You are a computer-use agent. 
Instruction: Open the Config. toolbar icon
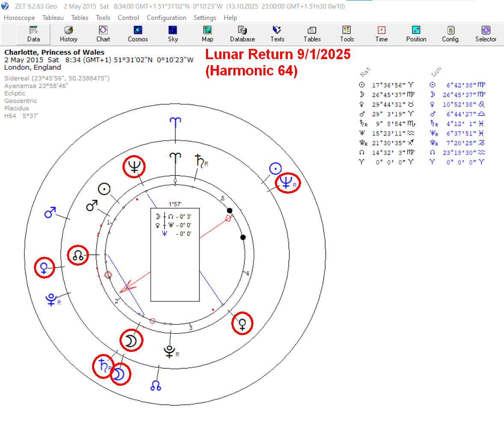(x=450, y=34)
